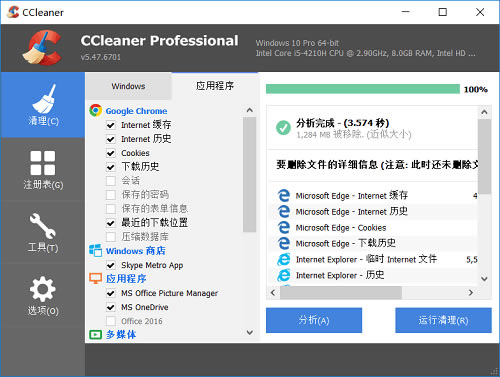
Task: Enable the 保存的密码 checkbox
Action: (111, 195)
